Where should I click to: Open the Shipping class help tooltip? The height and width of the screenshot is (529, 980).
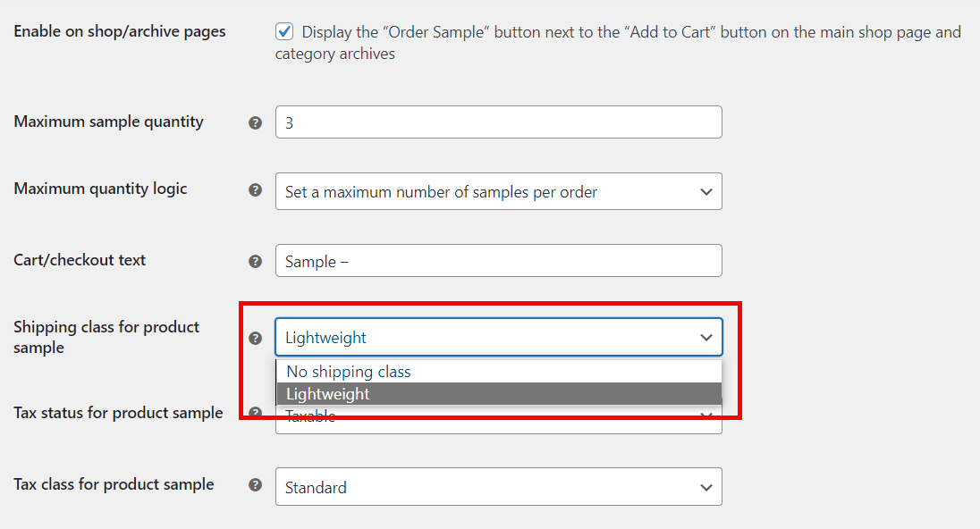coord(255,338)
